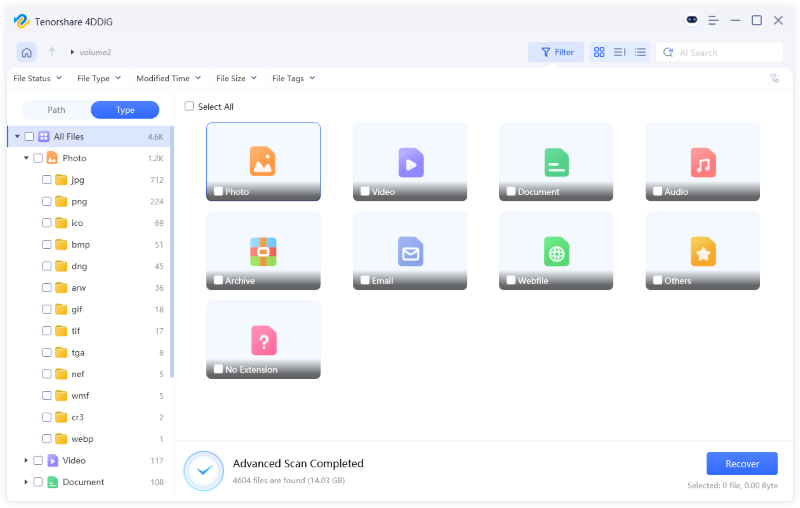Check the gif folder checkbox
Image resolution: width=800 pixels, height=508 pixels.
pos(46,309)
